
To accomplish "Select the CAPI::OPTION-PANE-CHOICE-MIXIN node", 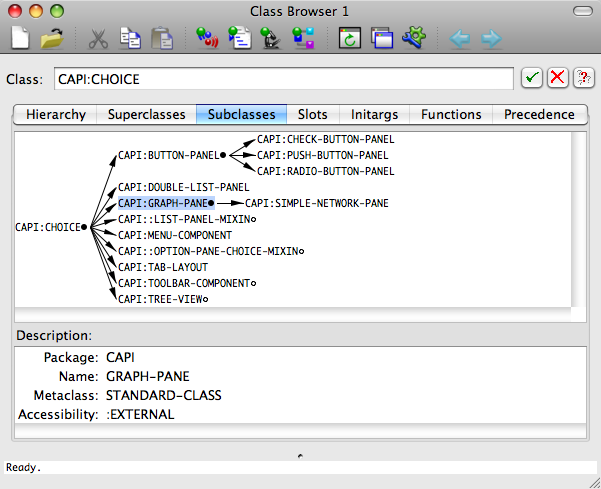I will click(208, 251).
